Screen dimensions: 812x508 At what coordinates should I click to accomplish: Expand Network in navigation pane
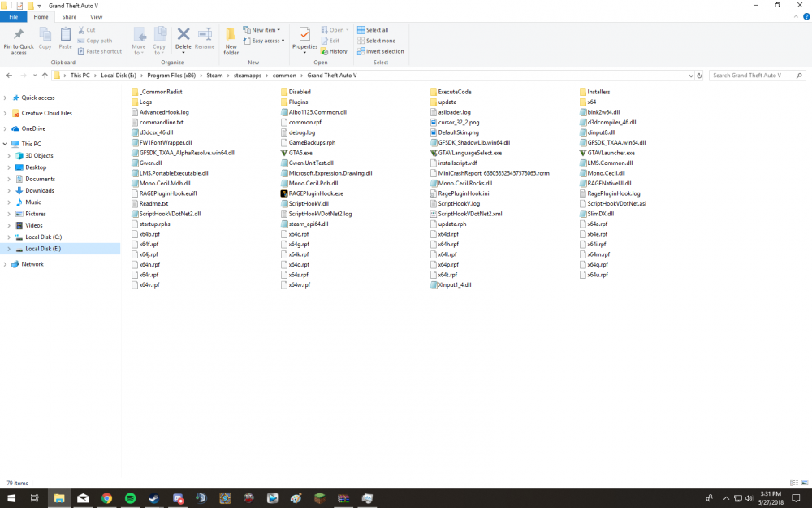(x=5, y=264)
